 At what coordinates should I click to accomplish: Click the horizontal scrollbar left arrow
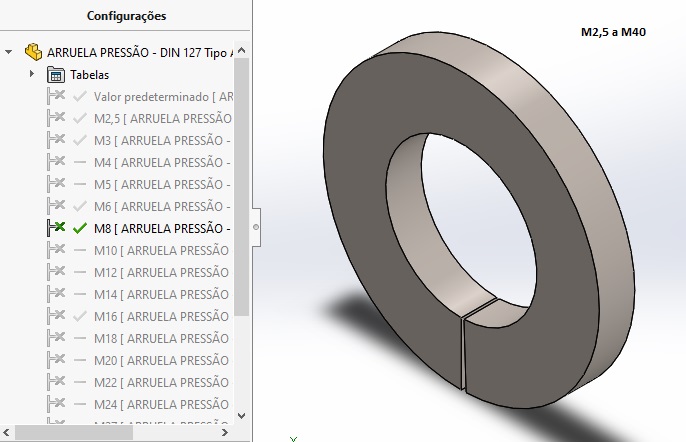[7, 432]
